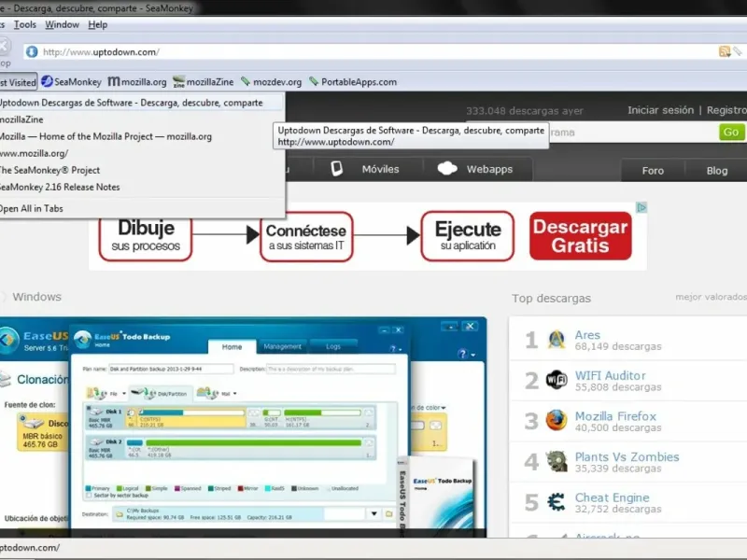Screen dimensions: 747x560
Task: Open the Blog tab
Action: click(x=716, y=171)
